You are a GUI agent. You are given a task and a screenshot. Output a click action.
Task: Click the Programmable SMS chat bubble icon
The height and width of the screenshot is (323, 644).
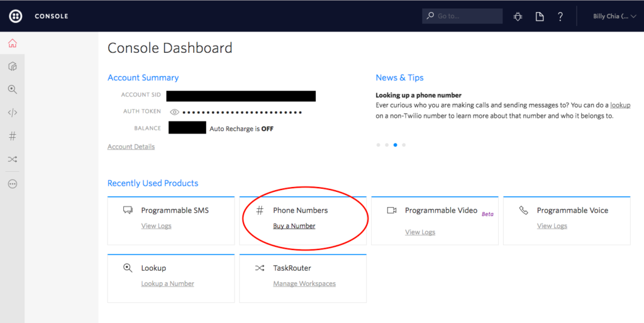[128, 210]
